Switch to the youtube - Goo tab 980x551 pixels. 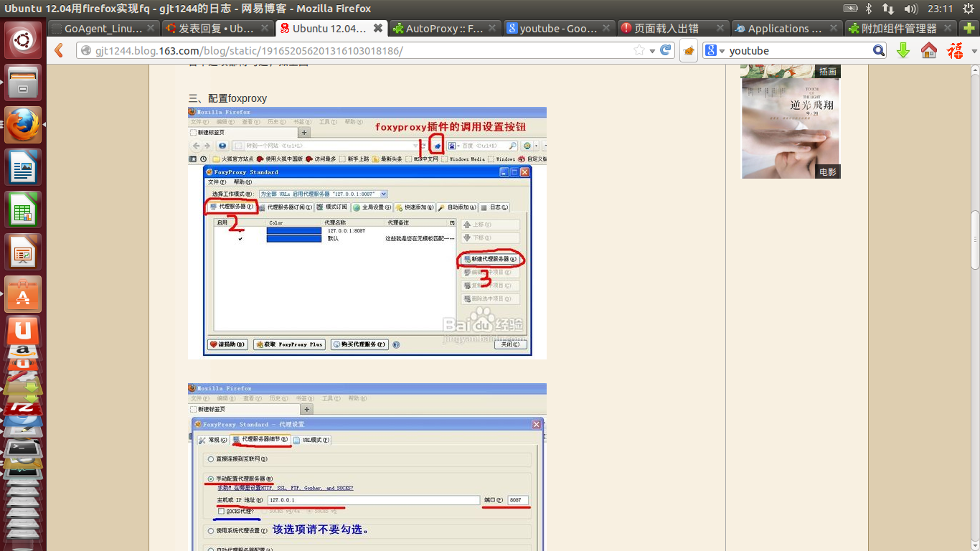[x=559, y=29]
